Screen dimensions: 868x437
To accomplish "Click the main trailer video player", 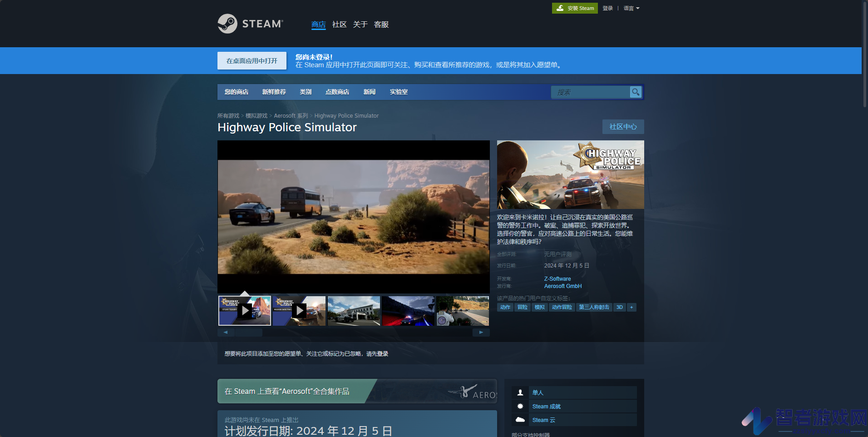I will click(354, 217).
